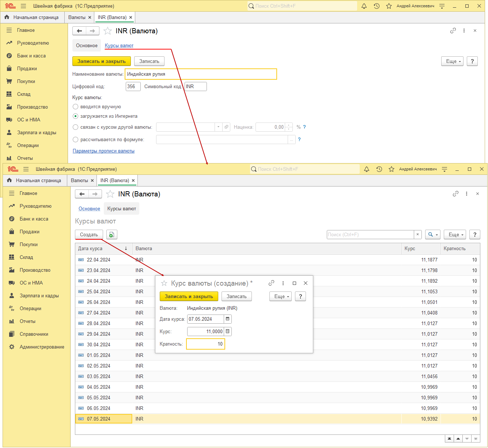Open calendar picker for Дата курса

[227, 319]
